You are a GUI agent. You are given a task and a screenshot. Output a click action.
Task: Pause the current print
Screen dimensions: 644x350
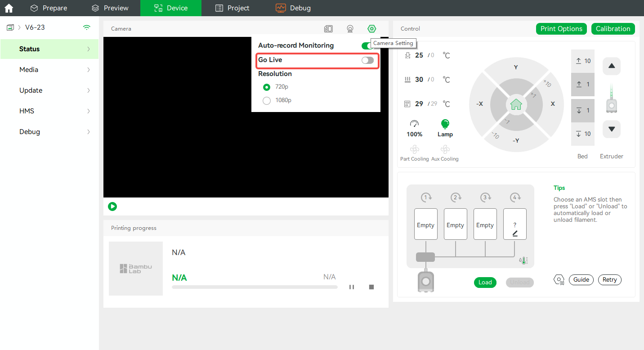[x=352, y=287]
